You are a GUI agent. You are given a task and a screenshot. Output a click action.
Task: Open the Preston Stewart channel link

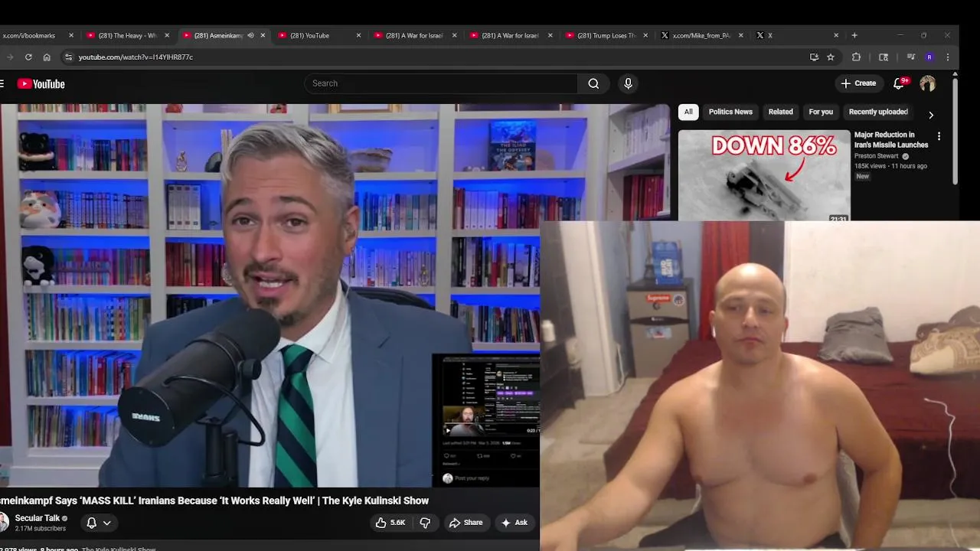(876, 156)
